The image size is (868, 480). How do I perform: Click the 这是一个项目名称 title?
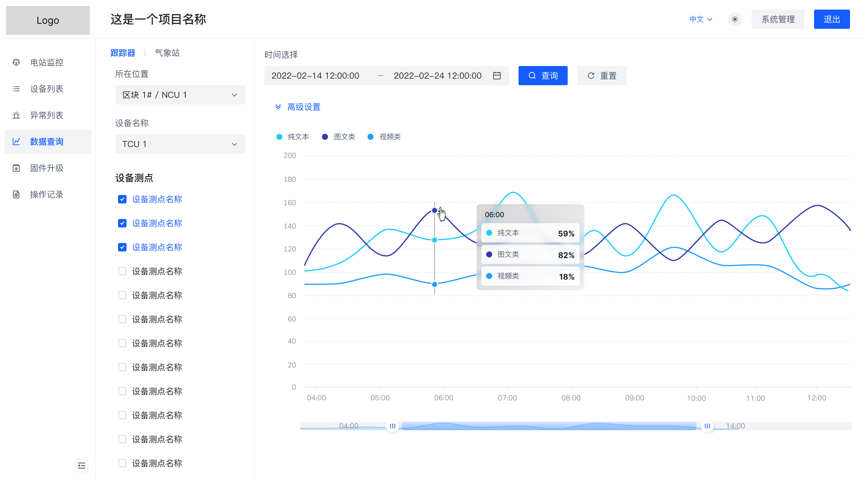[158, 19]
